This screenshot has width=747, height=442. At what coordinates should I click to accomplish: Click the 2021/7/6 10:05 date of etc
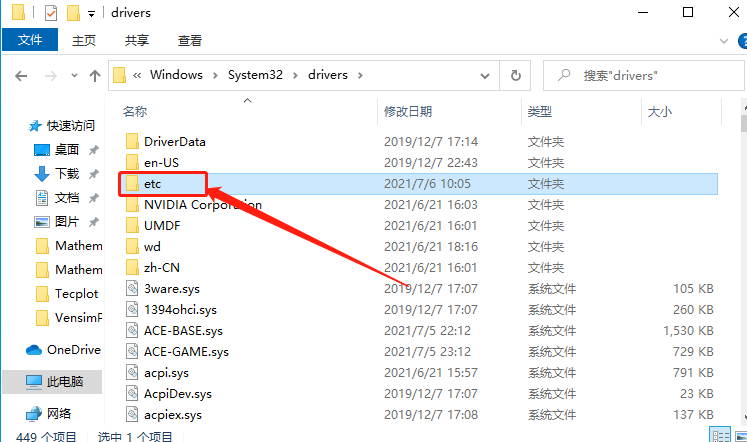pos(427,184)
